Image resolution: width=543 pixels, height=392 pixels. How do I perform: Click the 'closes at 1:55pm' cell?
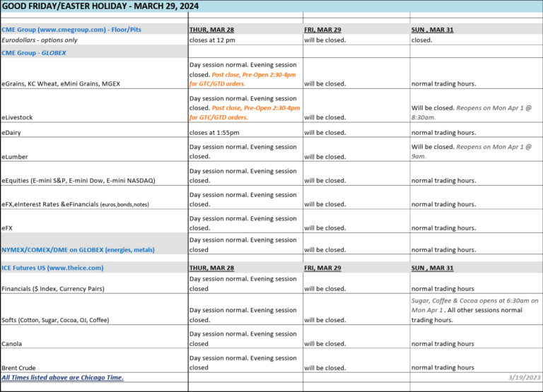(245, 130)
